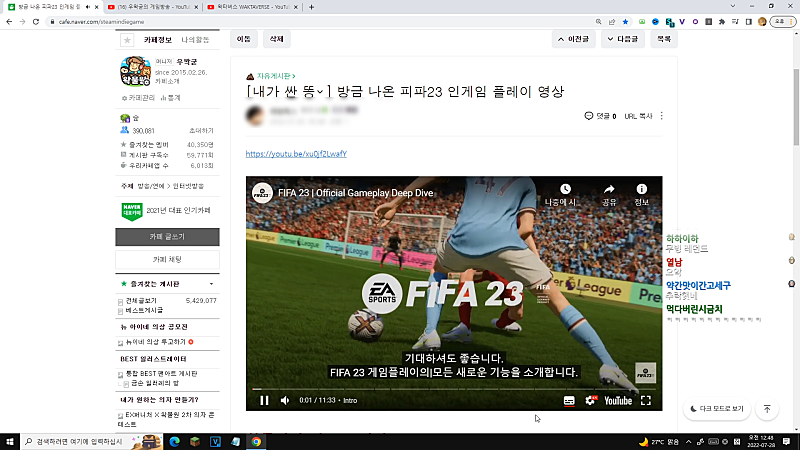Enter fullscreen on the video player

point(646,401)
